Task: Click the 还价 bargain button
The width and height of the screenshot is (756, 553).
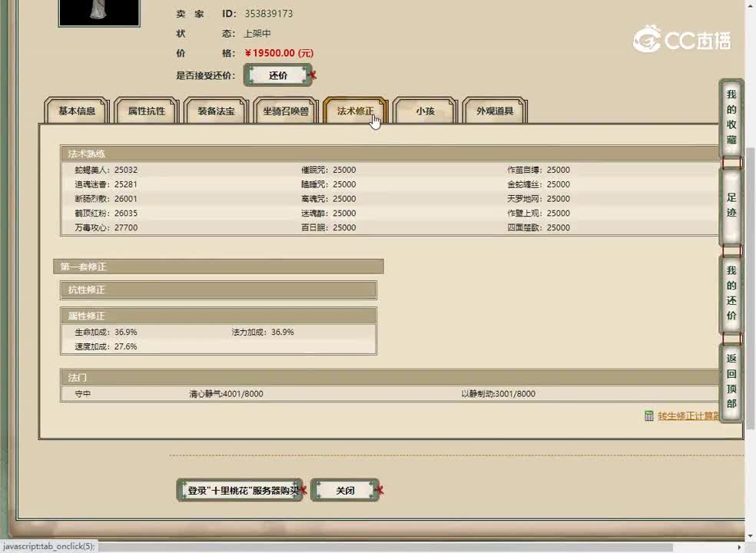Action: coord(278,75)
